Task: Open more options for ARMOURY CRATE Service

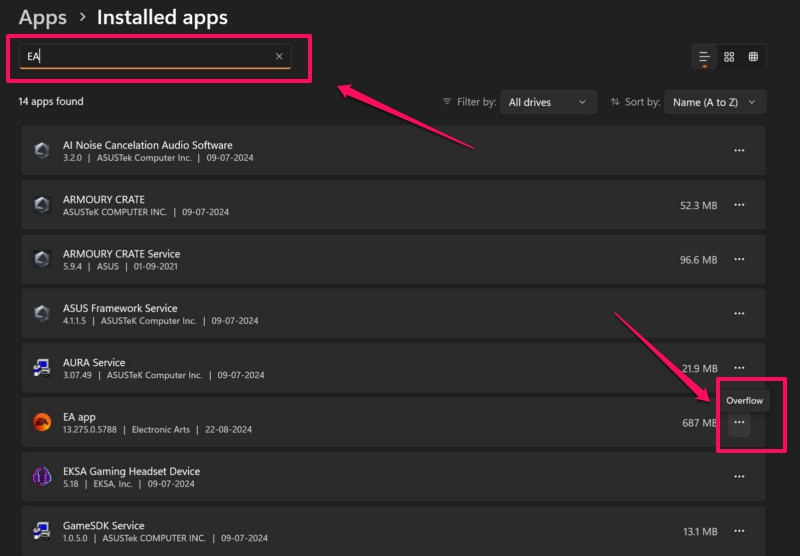Action: tap(739, 259)
